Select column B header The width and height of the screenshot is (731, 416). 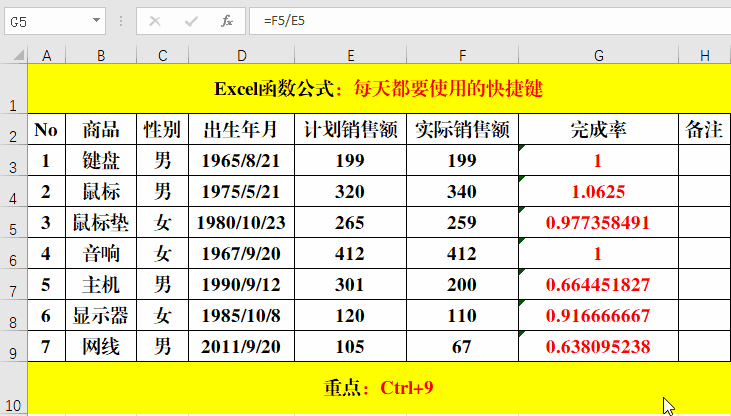(101, 55)
